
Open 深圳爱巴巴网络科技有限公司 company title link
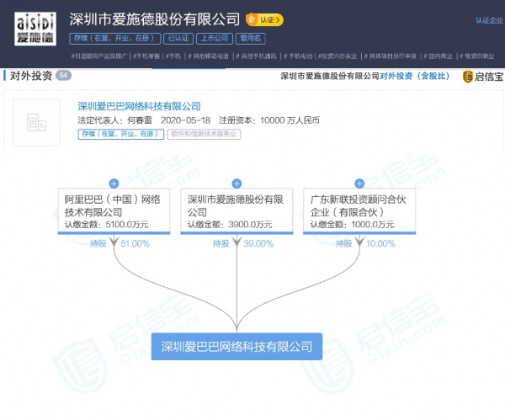139,106
